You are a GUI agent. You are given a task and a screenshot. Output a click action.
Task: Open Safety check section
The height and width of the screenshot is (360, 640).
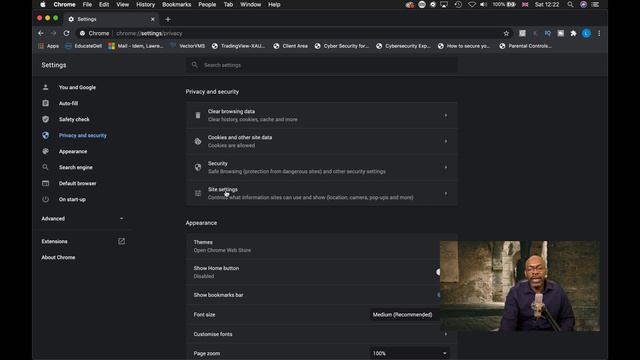(x=74, y=119)
